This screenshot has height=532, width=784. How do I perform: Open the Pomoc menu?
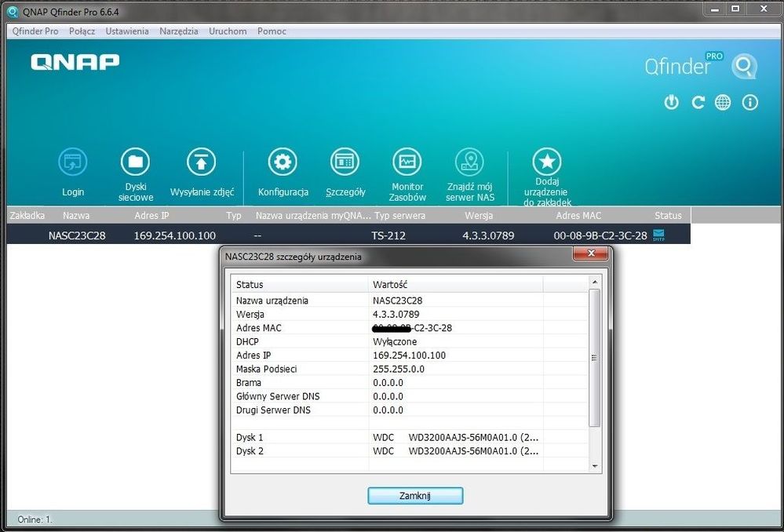(271, 31)
